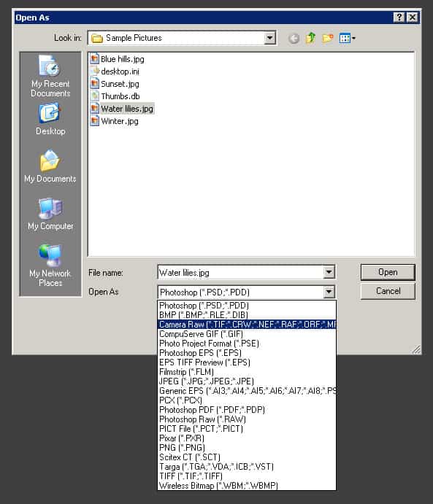Viewport: 433px width, 504px height.
Task: Click the help question mark button
Action: pyautogui.click(x=399, y=17)
